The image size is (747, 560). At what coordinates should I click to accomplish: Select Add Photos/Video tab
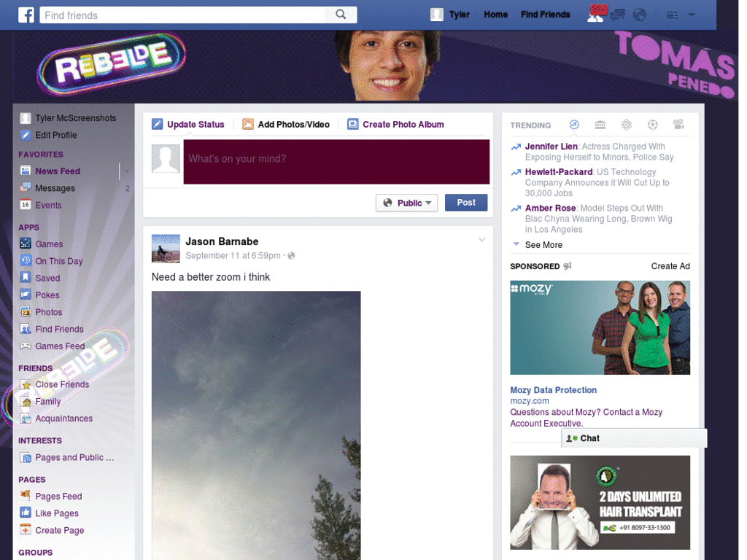(x=286, y=124)
